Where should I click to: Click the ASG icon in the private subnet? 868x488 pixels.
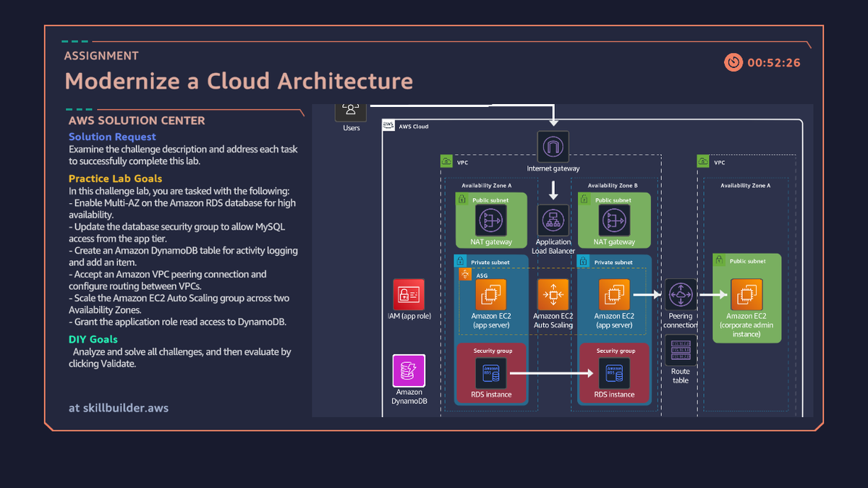pos(465,275)
